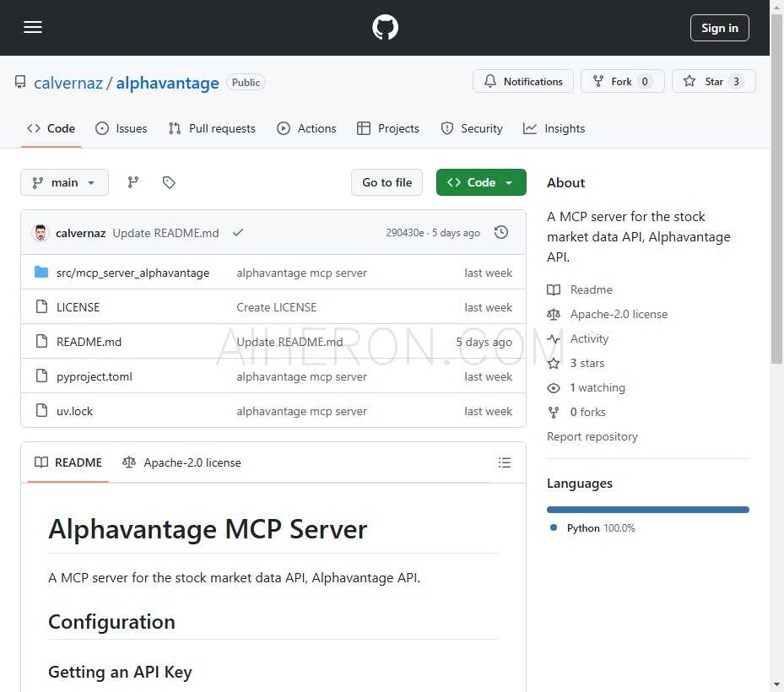Click the green commit status checkmark
The image size is (784, 692).
[238, 232]
